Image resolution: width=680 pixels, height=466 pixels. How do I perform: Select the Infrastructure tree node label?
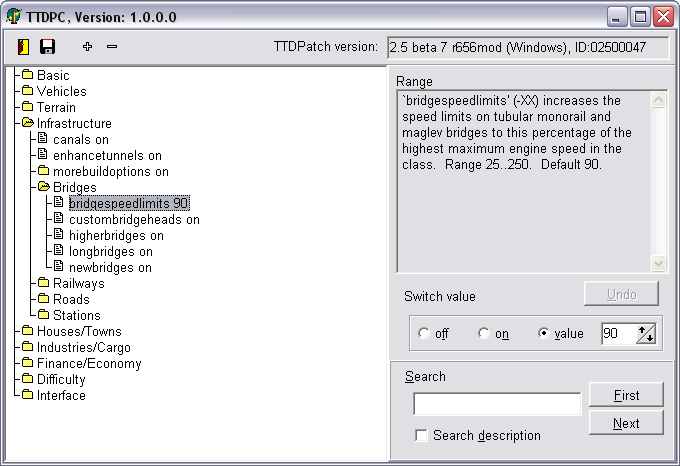74,124
